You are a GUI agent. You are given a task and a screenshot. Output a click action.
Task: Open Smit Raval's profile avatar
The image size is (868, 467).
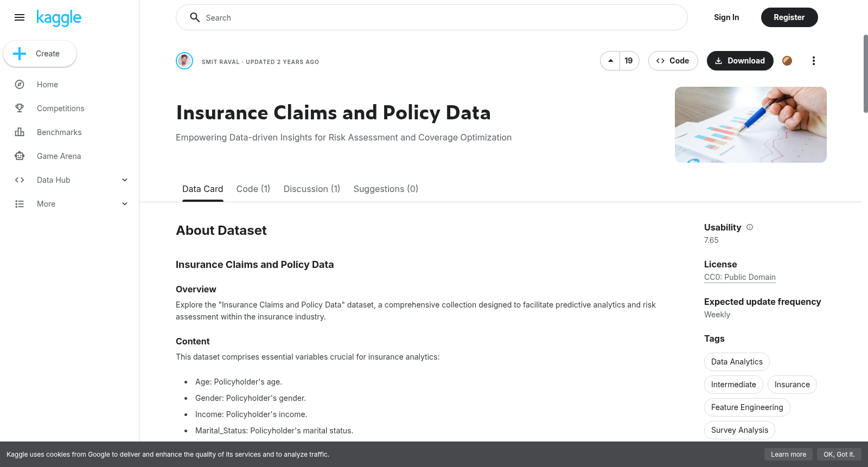coord(184,61)
